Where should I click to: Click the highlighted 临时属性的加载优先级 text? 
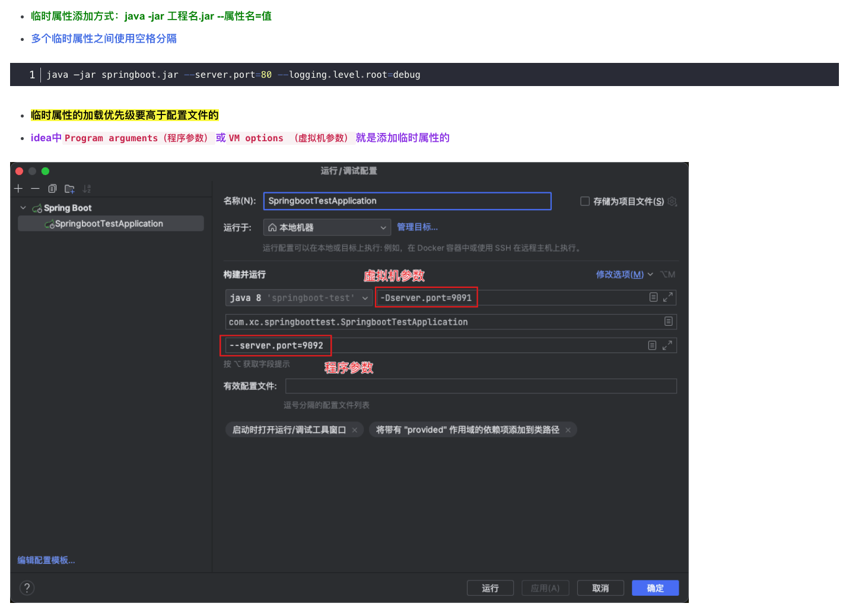[x=125, y=115]
